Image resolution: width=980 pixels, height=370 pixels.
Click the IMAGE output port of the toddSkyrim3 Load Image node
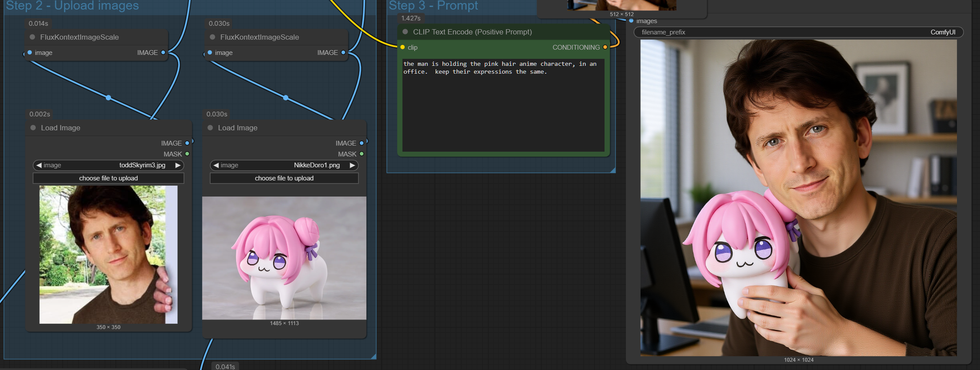point(187,143)
